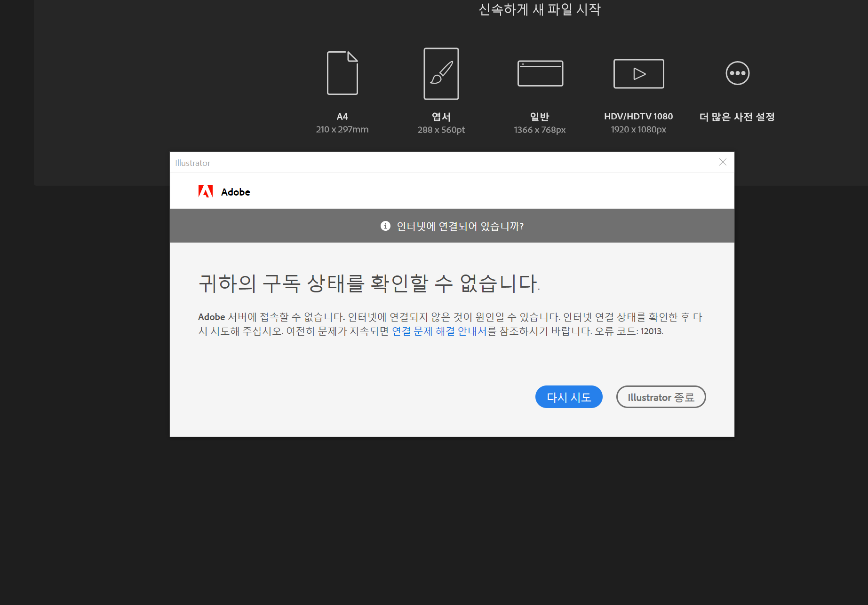Click the play icon on HDV/HDTV preset
This screenshot has height=605, width=868.
[638, 73]
